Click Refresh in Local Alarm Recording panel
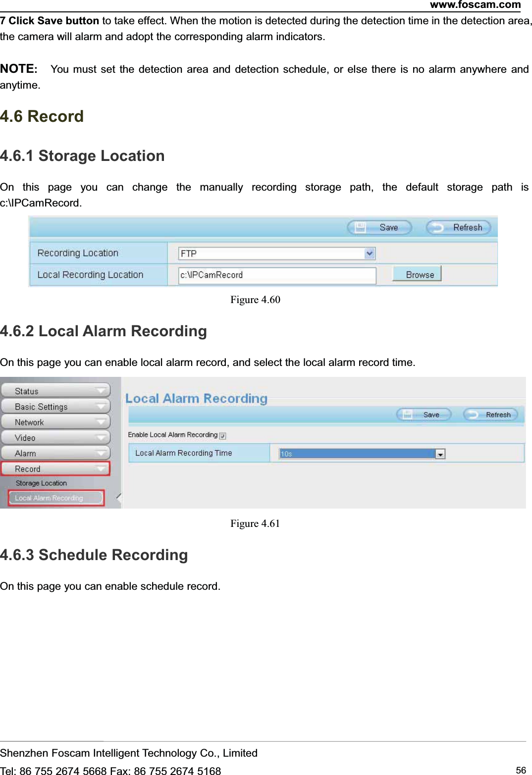 click(490, 414)
